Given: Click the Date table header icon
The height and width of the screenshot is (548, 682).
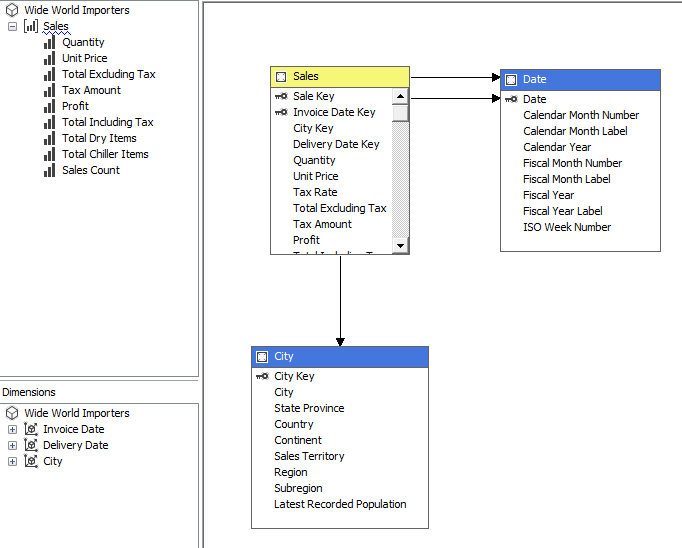Looking at the screenshot, I should pyautogui.click(x=511, y=79).
